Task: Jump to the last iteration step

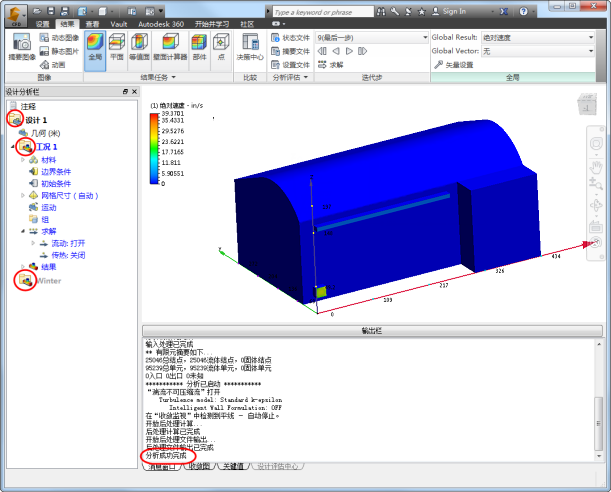Action: 362,51
